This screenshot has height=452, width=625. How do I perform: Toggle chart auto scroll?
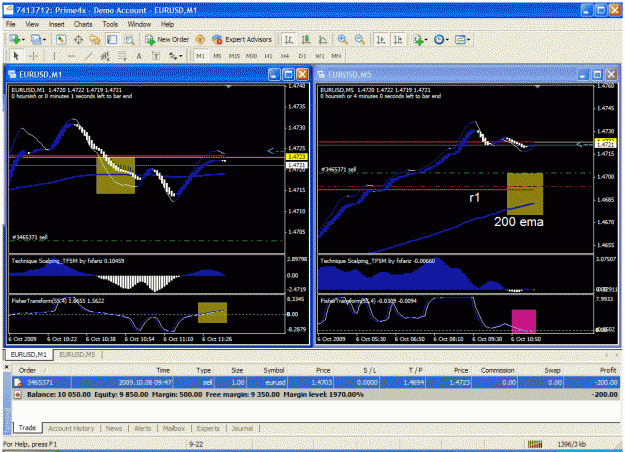pyautogui.click(x=381, y=39)
